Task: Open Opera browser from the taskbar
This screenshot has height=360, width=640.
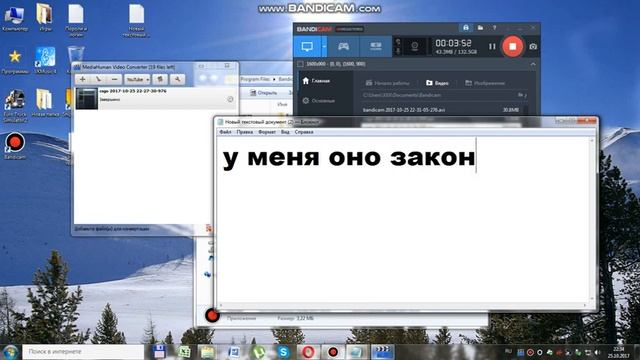Action: pos(308,351)
